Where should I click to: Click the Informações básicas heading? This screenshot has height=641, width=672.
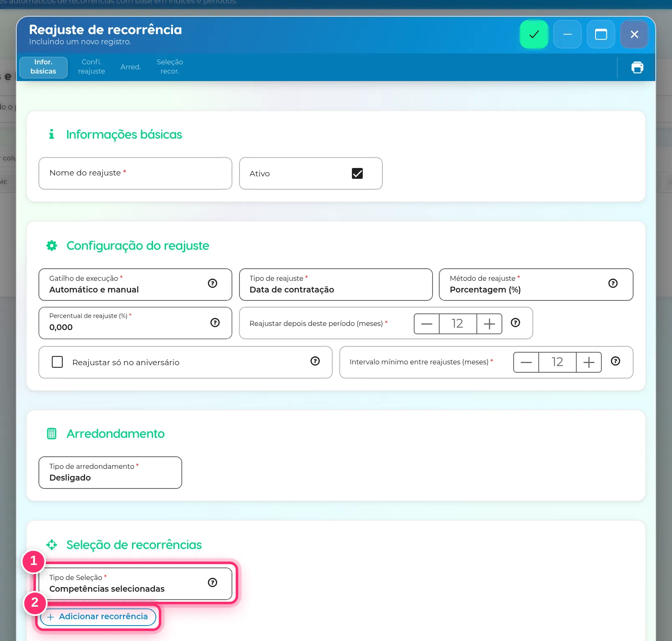point(124,135)
